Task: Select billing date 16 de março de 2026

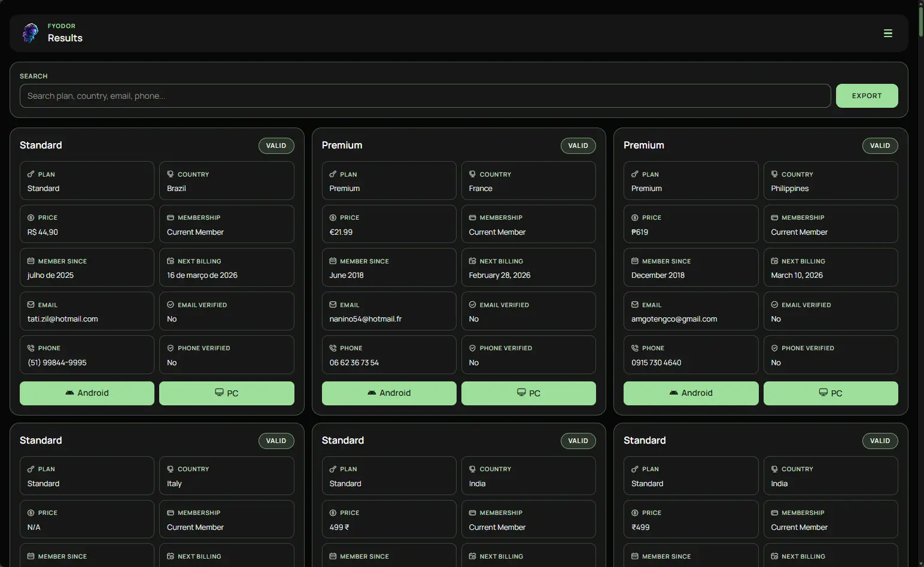Action: (x=202, y=275)
